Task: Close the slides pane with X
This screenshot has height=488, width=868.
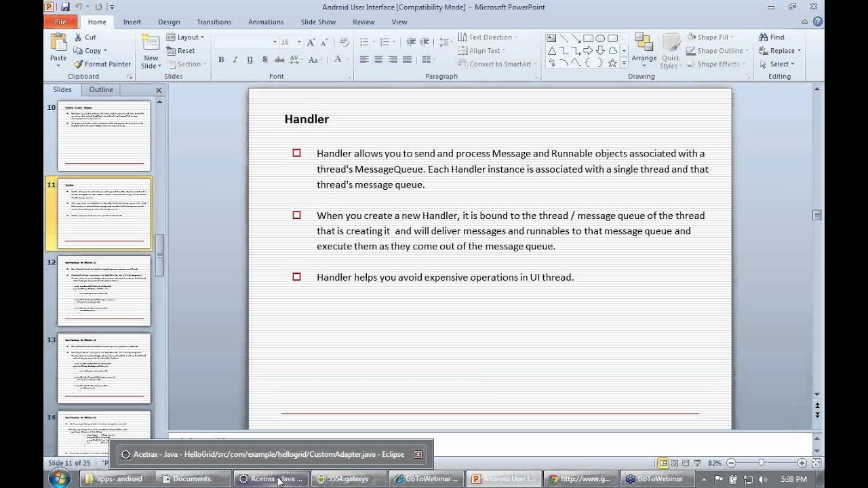Action: (x=159, y=90)
